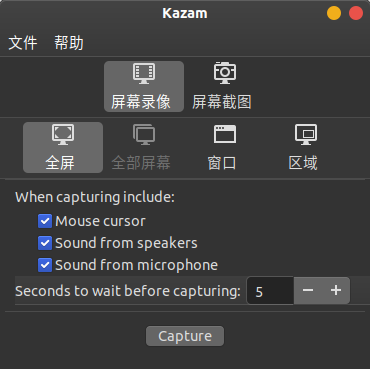
Task: Select the 屏幕录像 screencast mode icon
Action: coord(144,73)
